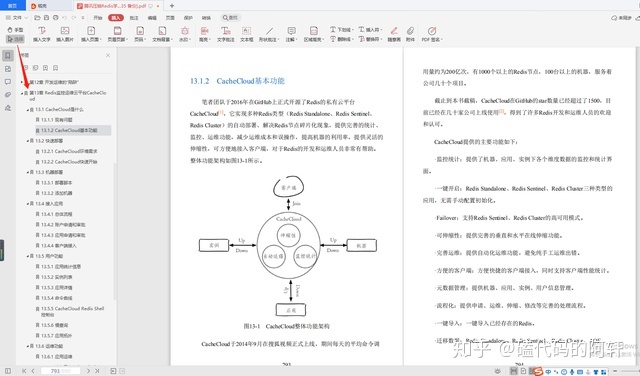Select the Insert Text tool
This screenshot has width=640, height=376.
pyautogui.click(x=41, y=34)
